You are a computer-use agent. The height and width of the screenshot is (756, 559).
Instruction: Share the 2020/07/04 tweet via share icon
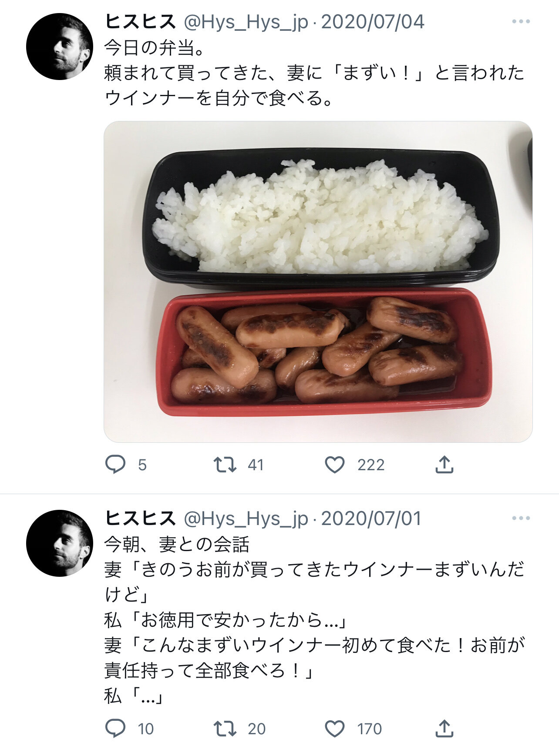pyautogui.click(x=445, y=465)
